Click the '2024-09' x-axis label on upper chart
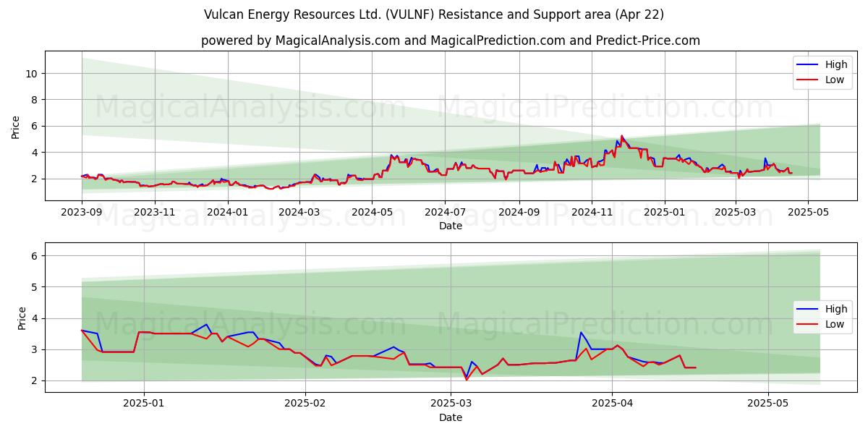Viewport: 868px width, 434px height. [519, 213]
